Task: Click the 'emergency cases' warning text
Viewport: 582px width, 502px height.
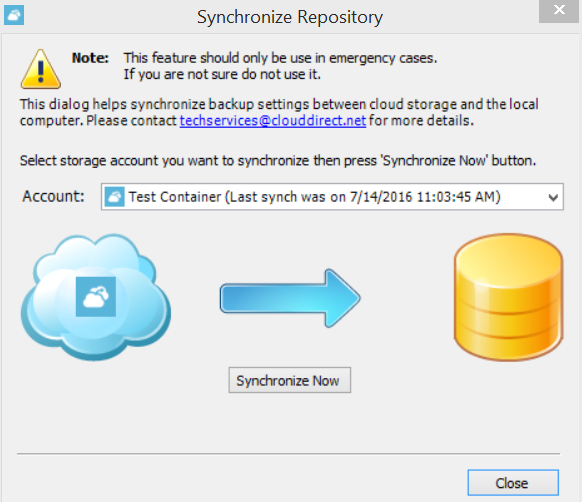Action: (x=383, y=58)
